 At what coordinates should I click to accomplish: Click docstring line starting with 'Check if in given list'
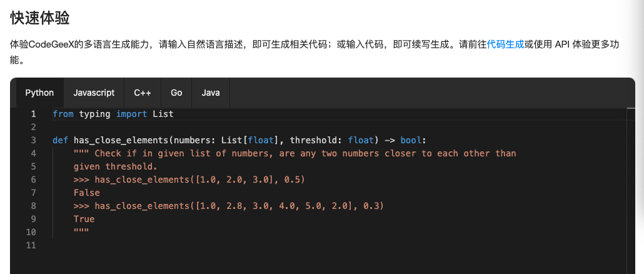tap(294, 153)
